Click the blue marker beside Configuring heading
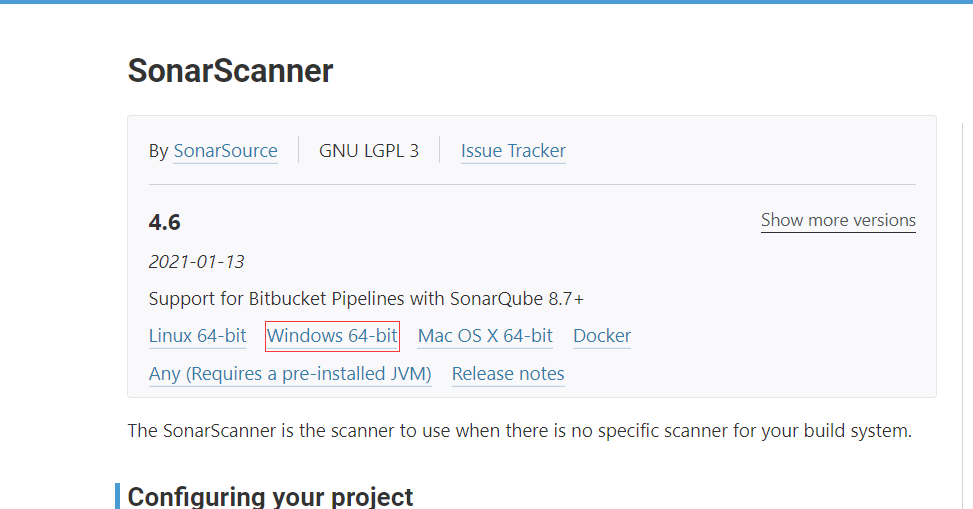The height and width of the screenshot is (509, 973). pyautogui.click(x=118, y=496)
